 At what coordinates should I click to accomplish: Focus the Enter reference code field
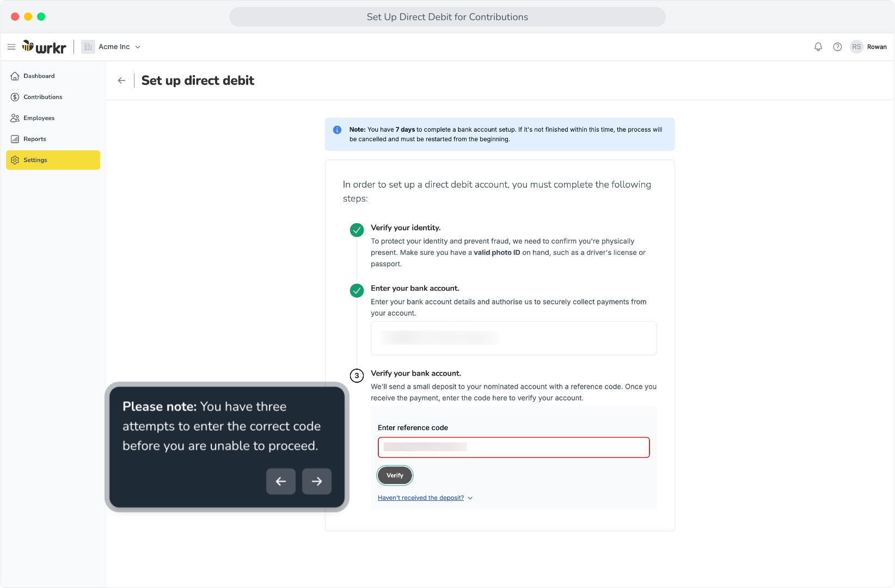coord(513,448)
